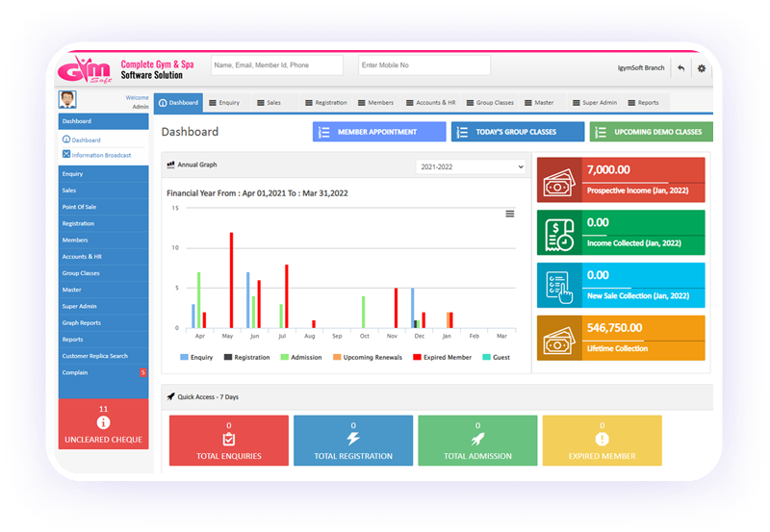Open sidebar Point Of Sale
Image resolution: width=770 pixels, height=532 pixels.
(103, 207)
